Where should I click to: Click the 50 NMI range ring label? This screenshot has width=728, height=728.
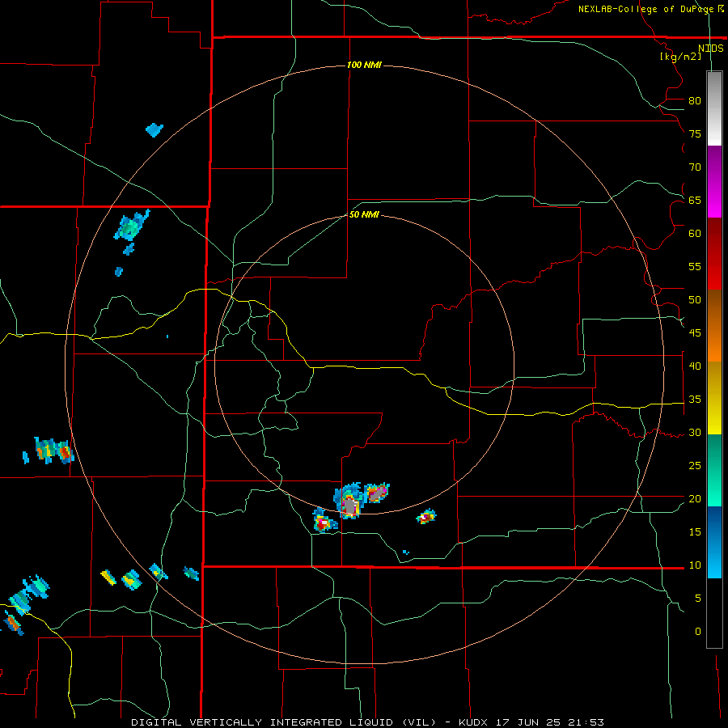[x=364, y=214]
